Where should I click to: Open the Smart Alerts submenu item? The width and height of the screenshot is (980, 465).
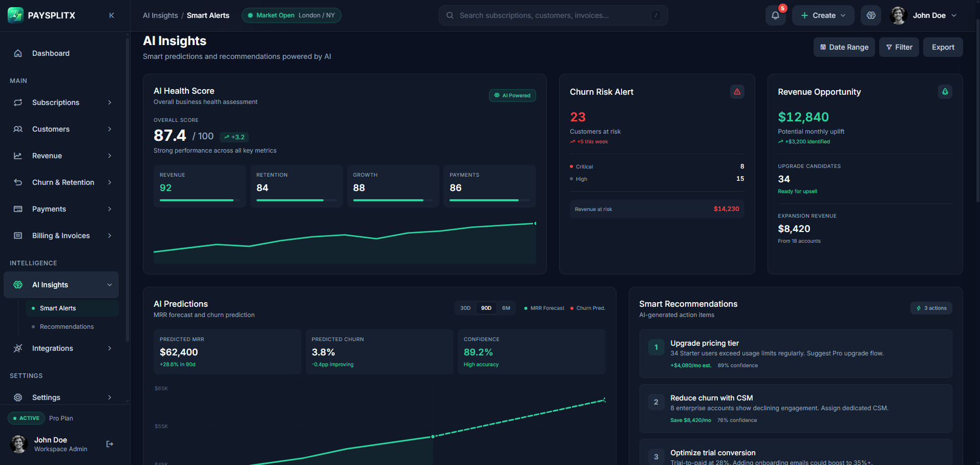pos(72,308)
